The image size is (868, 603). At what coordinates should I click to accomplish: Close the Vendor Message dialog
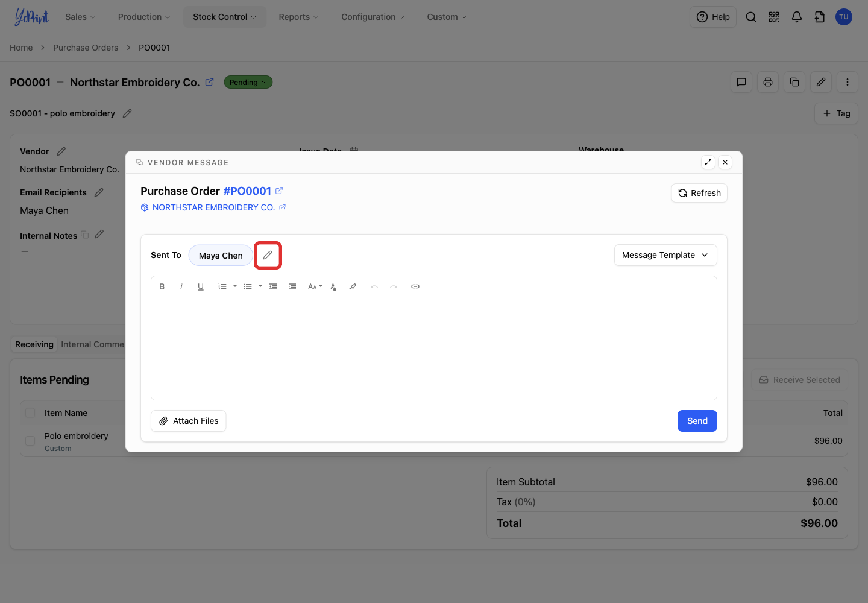[x=725, y=162]
